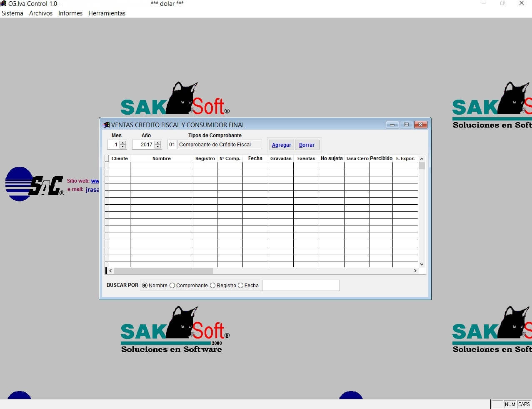
Task: Open the Sistema menu
Action: pyautogui.click(x=12, y=13)
